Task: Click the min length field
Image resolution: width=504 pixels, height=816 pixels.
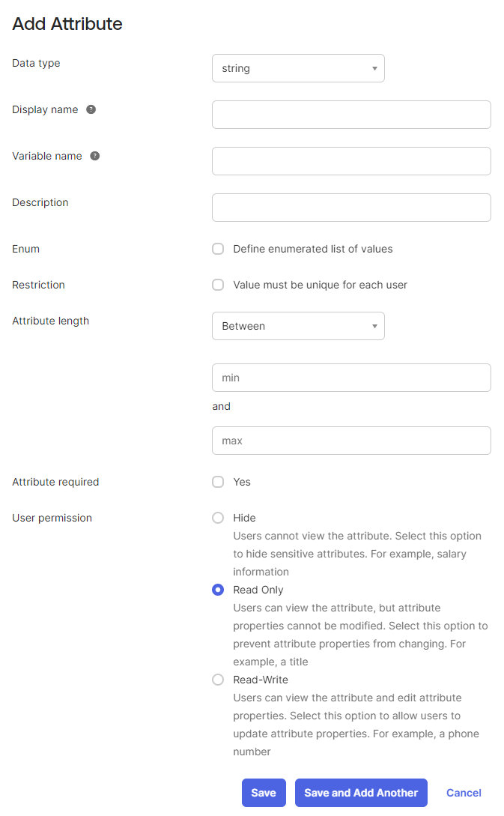Action: click(351, 378)
